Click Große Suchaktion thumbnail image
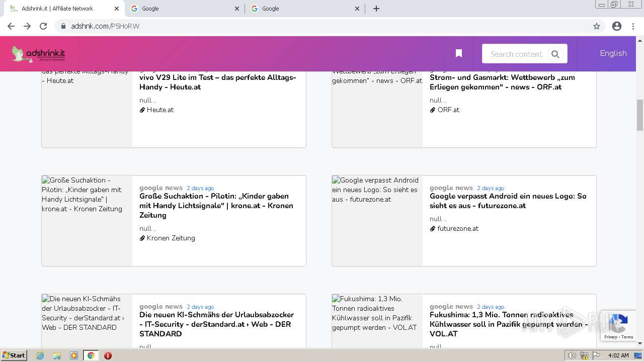This screenshot has width=644, height=362. tap(87, 221)
